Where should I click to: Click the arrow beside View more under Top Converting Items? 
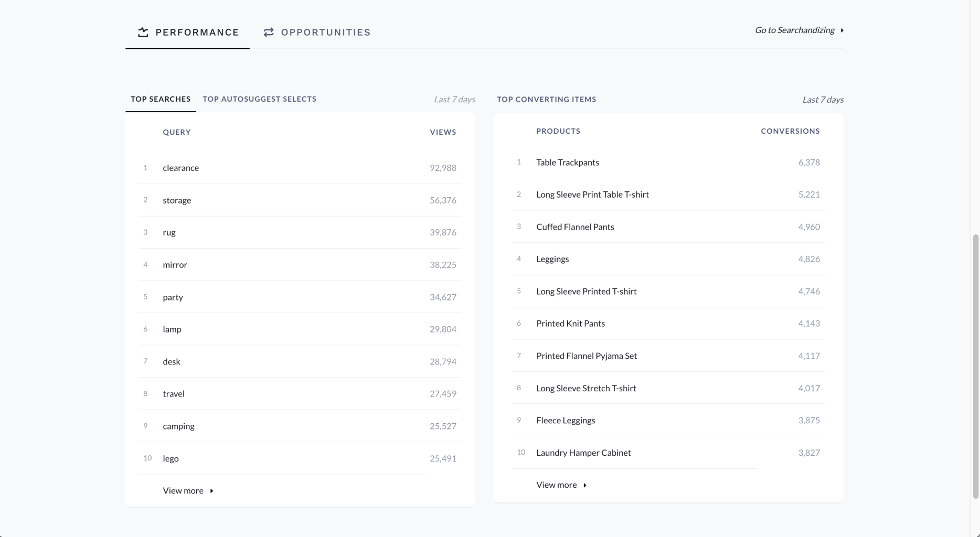click(585, 485)
